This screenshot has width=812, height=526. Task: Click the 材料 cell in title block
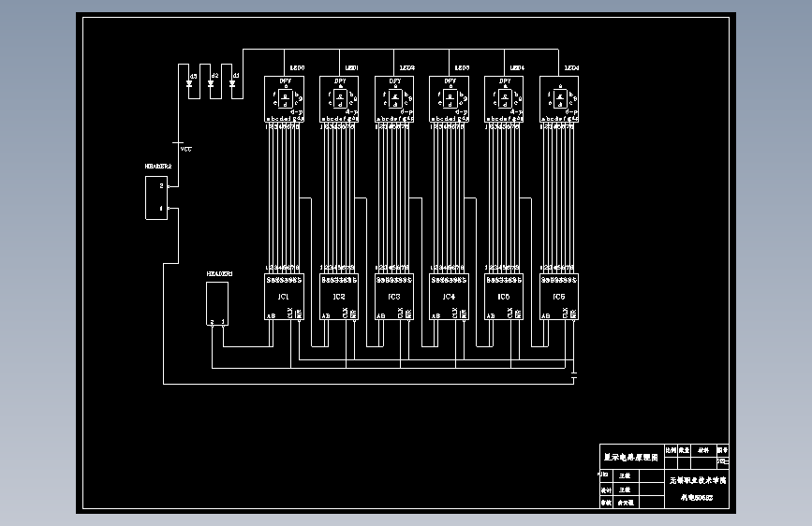(x=703, y=450)
